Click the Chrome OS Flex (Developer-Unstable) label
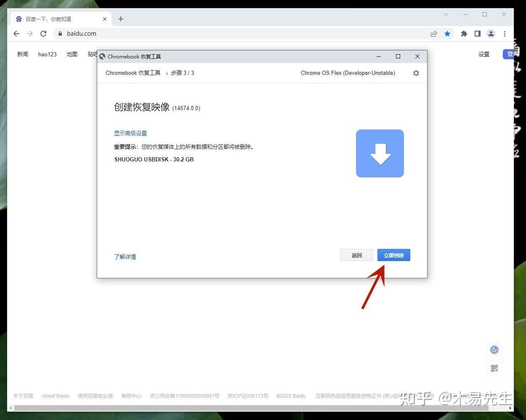 click(348, 73)
